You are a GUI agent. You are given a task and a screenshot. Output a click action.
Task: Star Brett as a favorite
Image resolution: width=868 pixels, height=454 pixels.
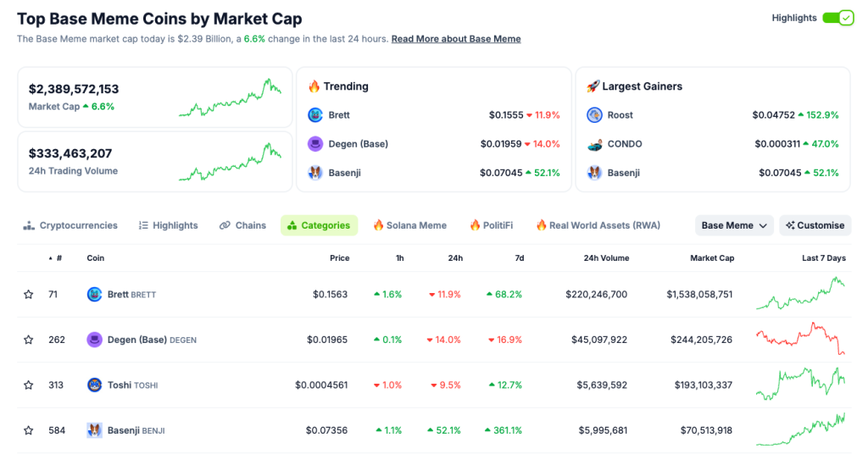[28, 295]
